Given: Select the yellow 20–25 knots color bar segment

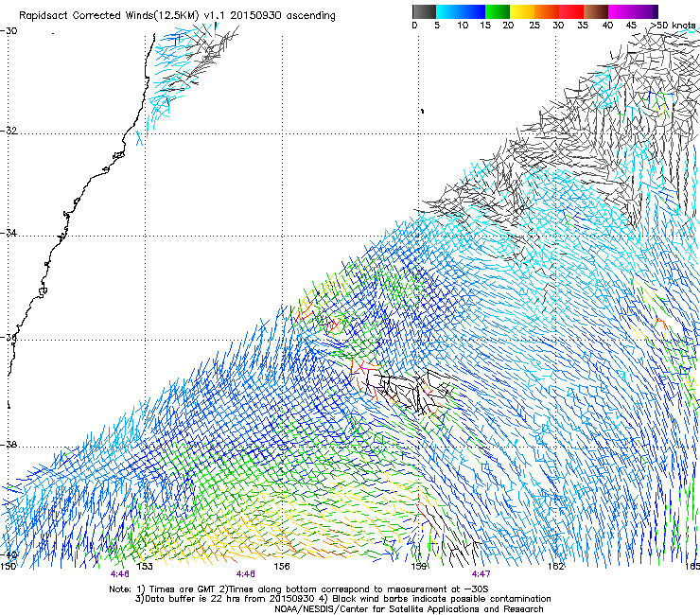Looking at the screenshot, I should (522, 11).
